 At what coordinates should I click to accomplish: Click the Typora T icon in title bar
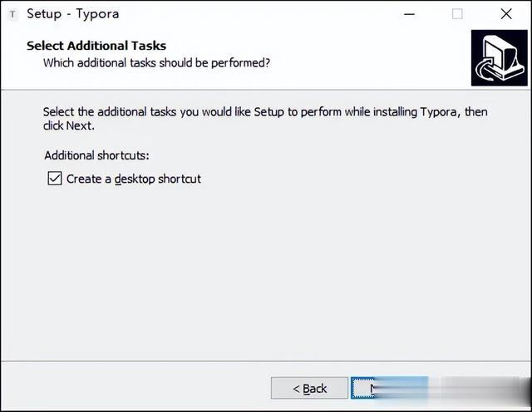[x=12, y=15]
